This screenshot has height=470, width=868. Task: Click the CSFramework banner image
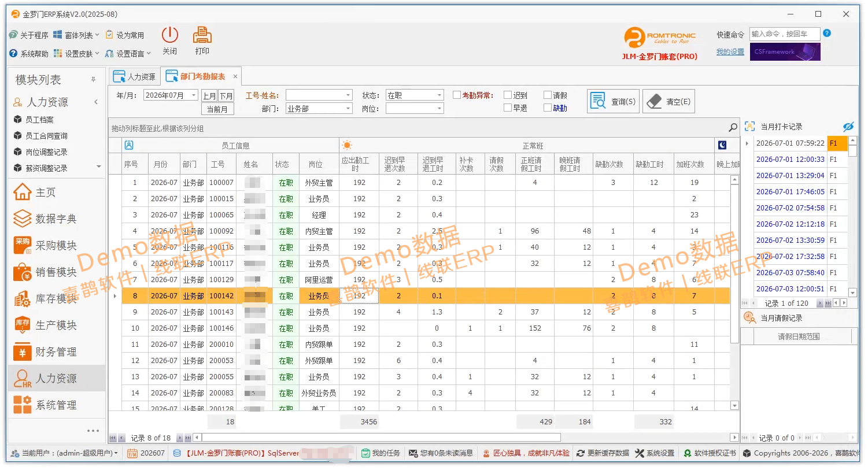click(x=785, y=52)
